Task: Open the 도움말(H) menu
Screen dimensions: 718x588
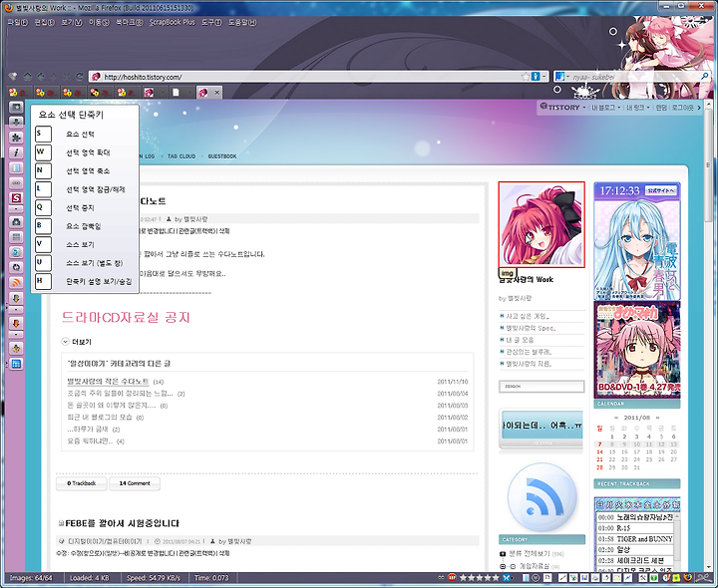Action: (242, 22)
